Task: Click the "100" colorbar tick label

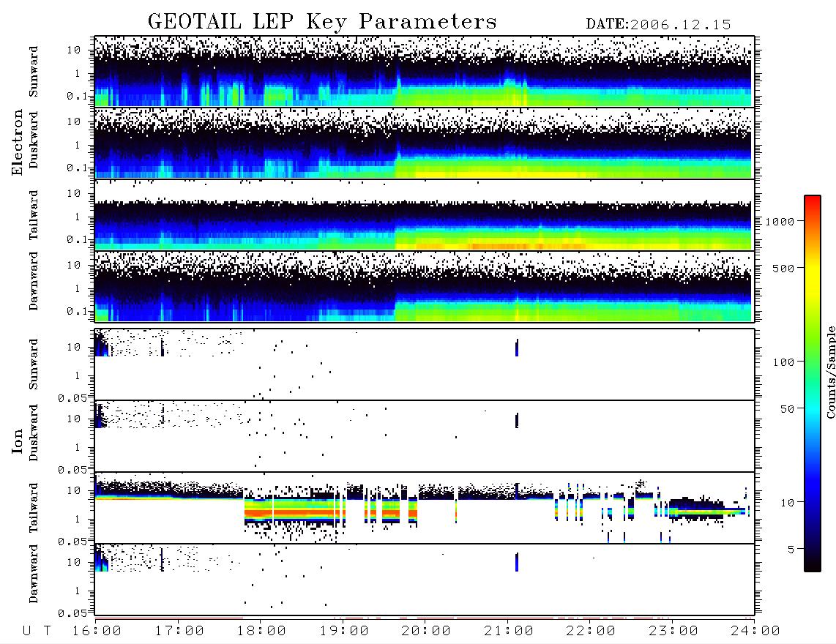Action: [783, 362]
